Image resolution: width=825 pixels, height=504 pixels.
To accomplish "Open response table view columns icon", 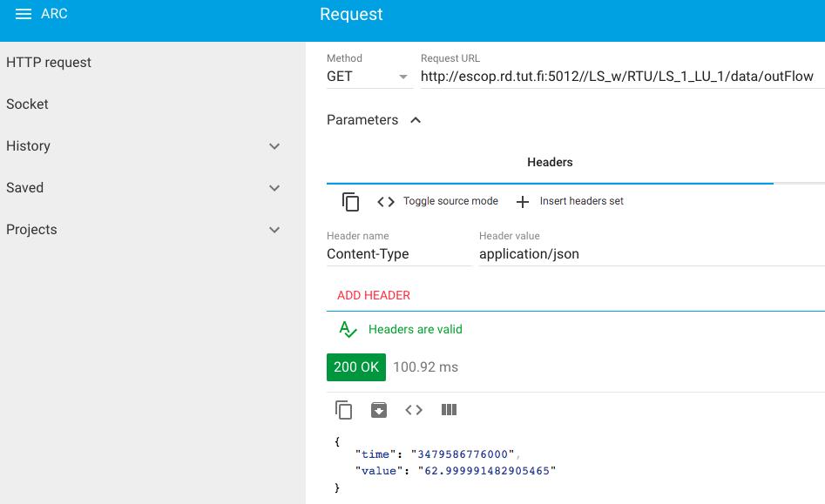I will coord(449,410).
